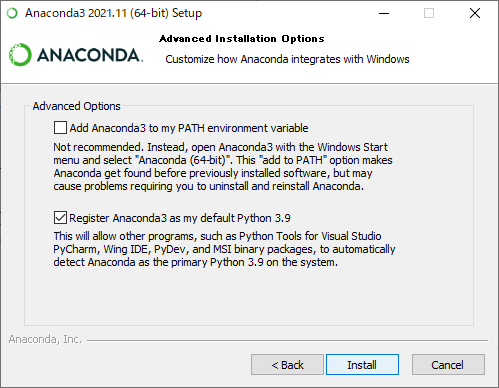Click the 'Advanced Installation Options' heading
The width and height of the screenshot is (499, 388).
[x=242, y=39]
